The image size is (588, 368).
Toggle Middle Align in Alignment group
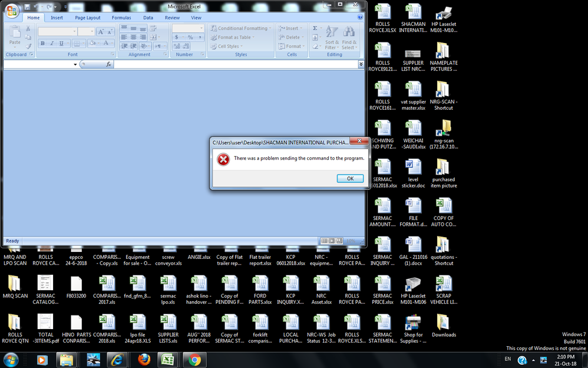point(133,28)
